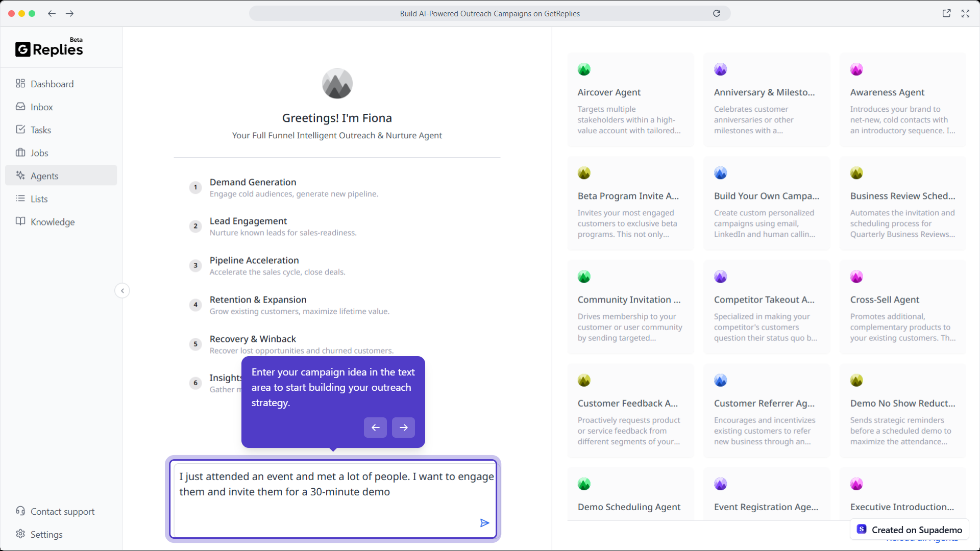Open the Knowledge menu item
This screenshot has height=551, width=980.
pyautogui.click(x=52, y=222)
